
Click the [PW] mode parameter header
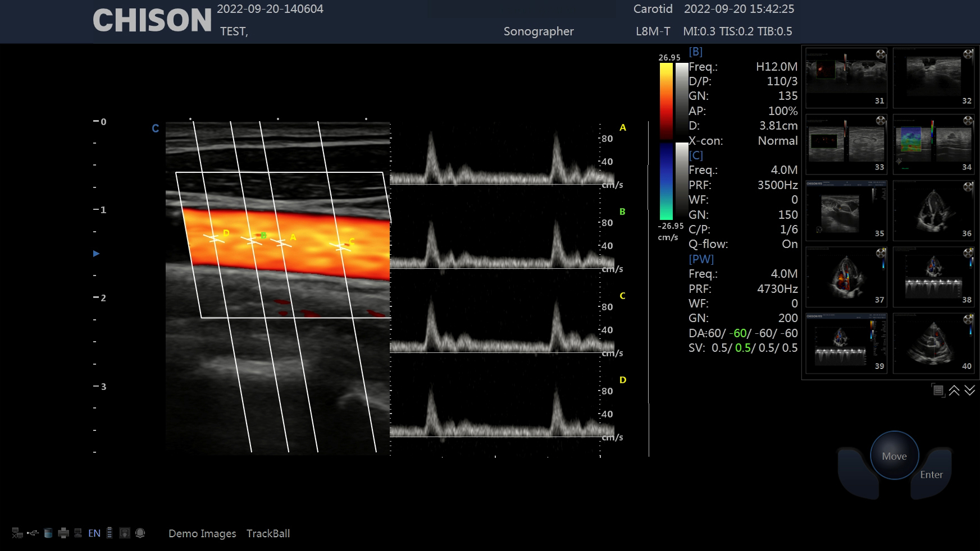point(701,259)
